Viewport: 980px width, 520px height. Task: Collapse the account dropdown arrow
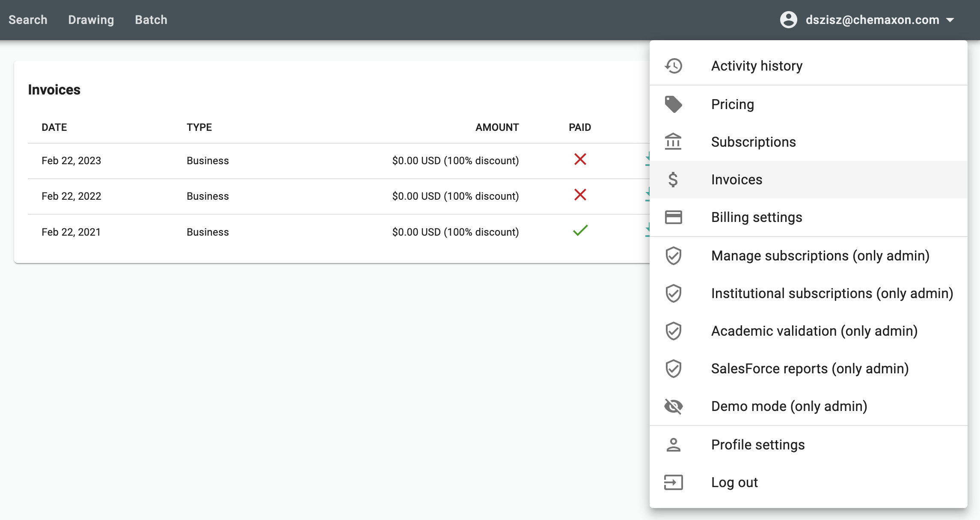pyautogui.click(x=950, y=20)
